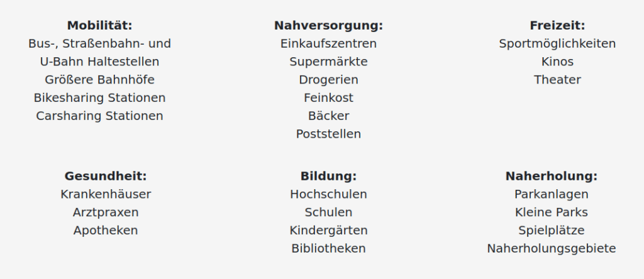Click the Nahversorgung heading
The height and width of the screenshot is (279, 644).
coord(328,26)
